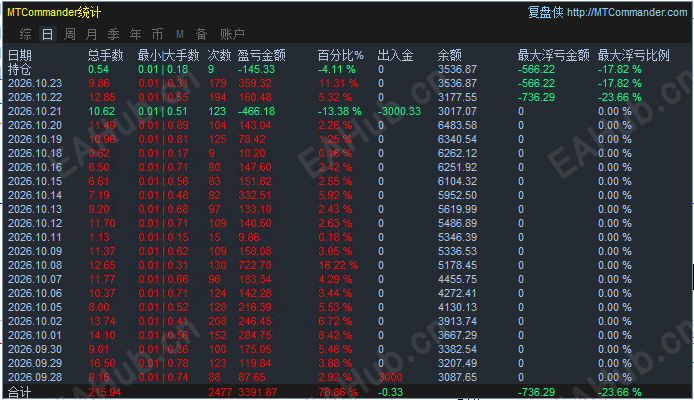Select the 2026.09.29 date row
The height and width of the screenshot is (400, 694).
tap(35, 364)
